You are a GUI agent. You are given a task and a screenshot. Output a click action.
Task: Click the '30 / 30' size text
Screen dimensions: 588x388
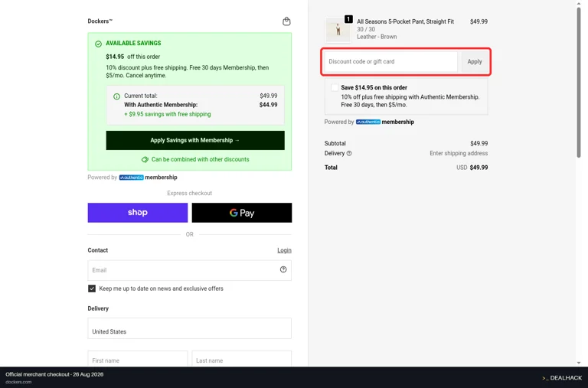coord(366,29)
